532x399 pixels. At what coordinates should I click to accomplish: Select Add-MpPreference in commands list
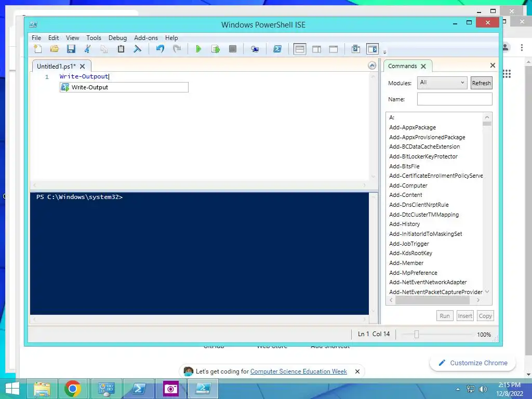click(413, 272)
